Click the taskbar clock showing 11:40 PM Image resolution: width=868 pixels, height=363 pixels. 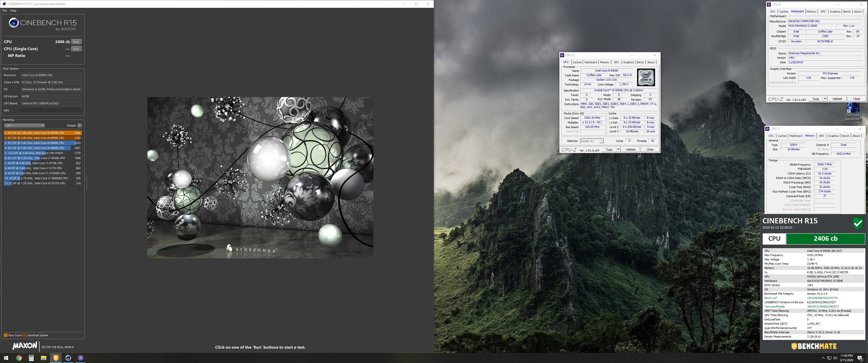click(847, 358)
